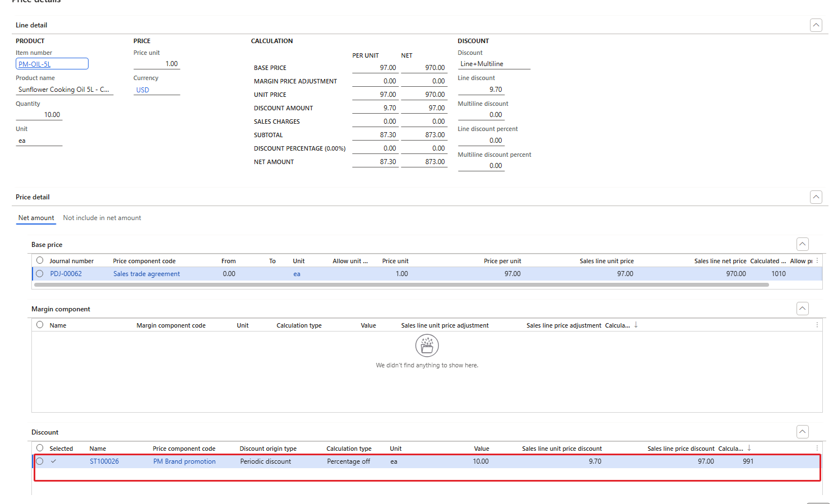Screen dimensions: 838x504
Task: Collapse the Line detail section
Action: pos(816,25)
